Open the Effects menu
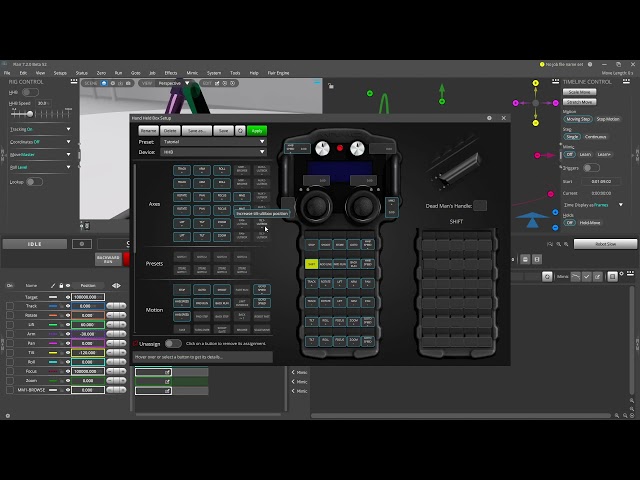 click(171, 73)
